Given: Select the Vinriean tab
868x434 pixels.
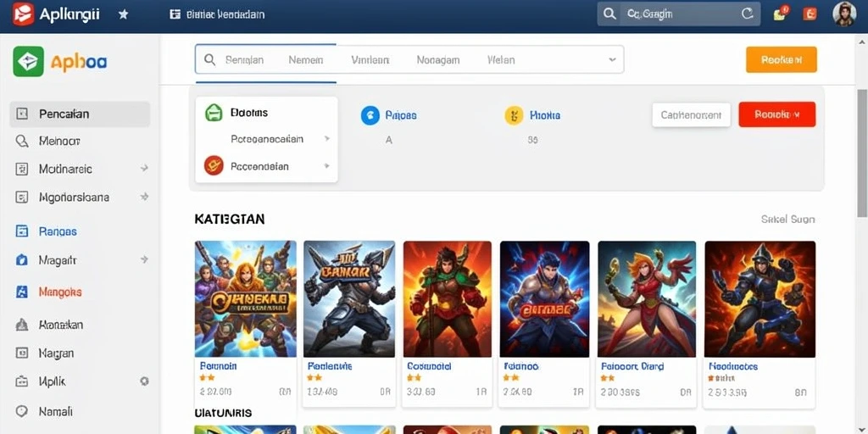Looking at the screenshot, I should (x=370, y=60).
